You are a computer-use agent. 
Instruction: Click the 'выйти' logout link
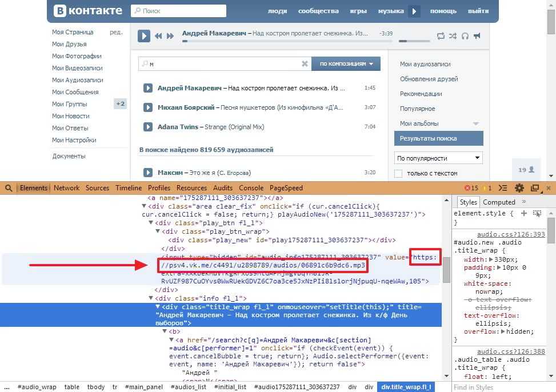[478, 11]
